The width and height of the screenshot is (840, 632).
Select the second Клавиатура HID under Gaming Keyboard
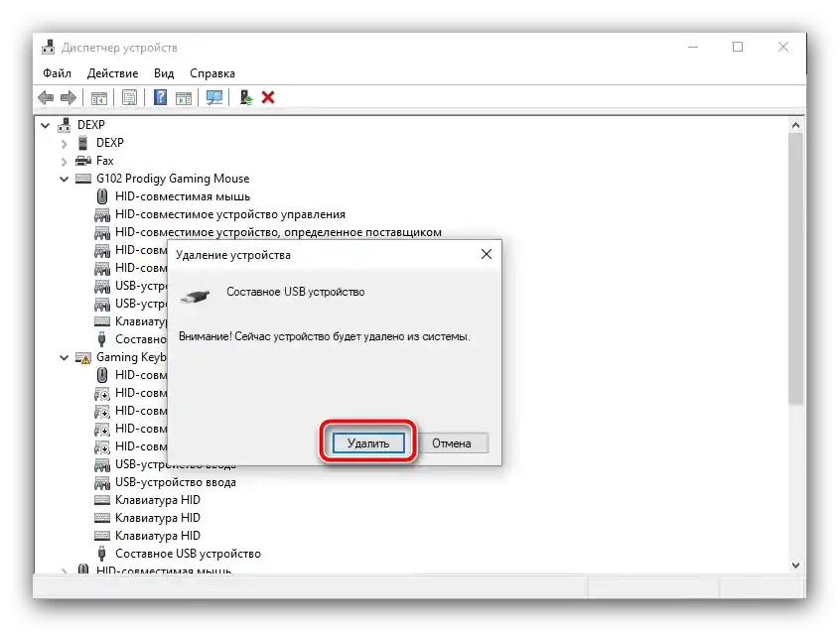pyautogui.click(x=158, y=518)
